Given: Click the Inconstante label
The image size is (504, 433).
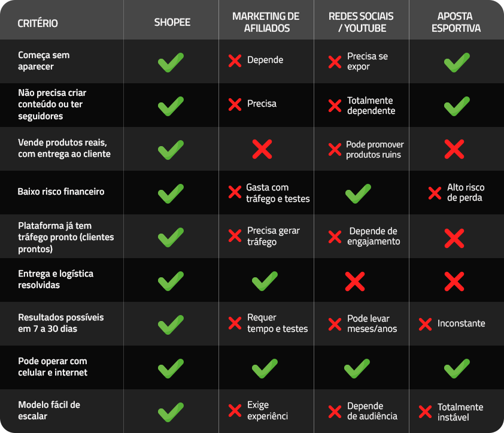Looking at the screenshot, I should [x=461, y=323].
